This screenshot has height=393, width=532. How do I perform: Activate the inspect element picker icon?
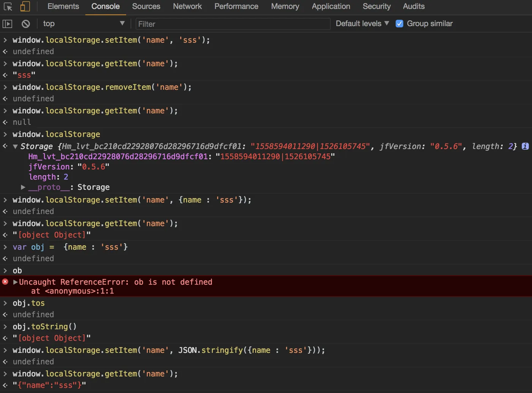coord(8,6)
